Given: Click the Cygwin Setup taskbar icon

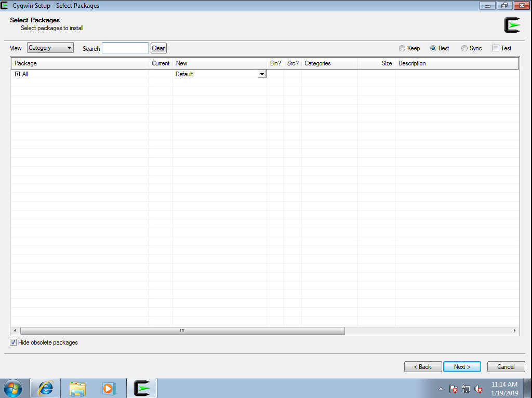Looking at the screenshot, I should (x=142, y=388).
